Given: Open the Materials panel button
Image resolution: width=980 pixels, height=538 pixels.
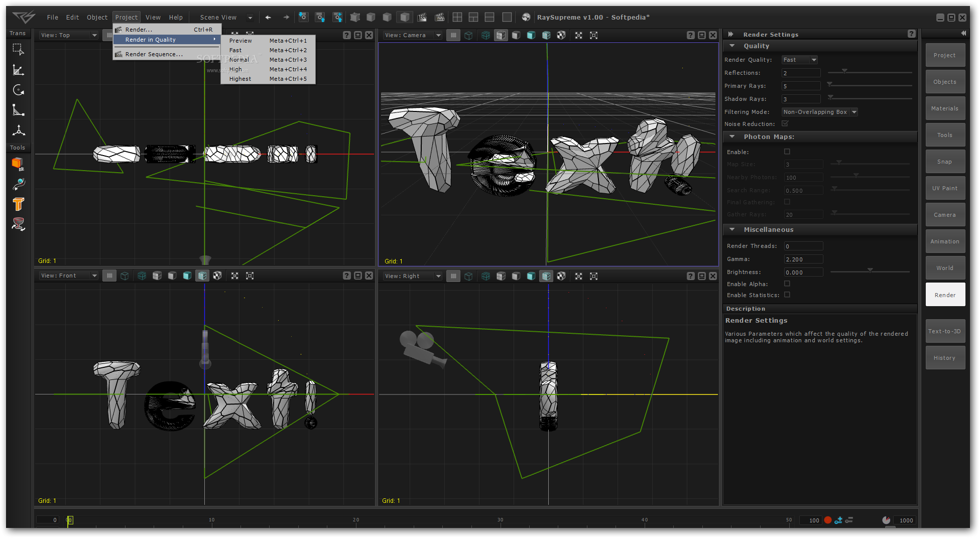Looking at the screenshot, I should 945,108.
